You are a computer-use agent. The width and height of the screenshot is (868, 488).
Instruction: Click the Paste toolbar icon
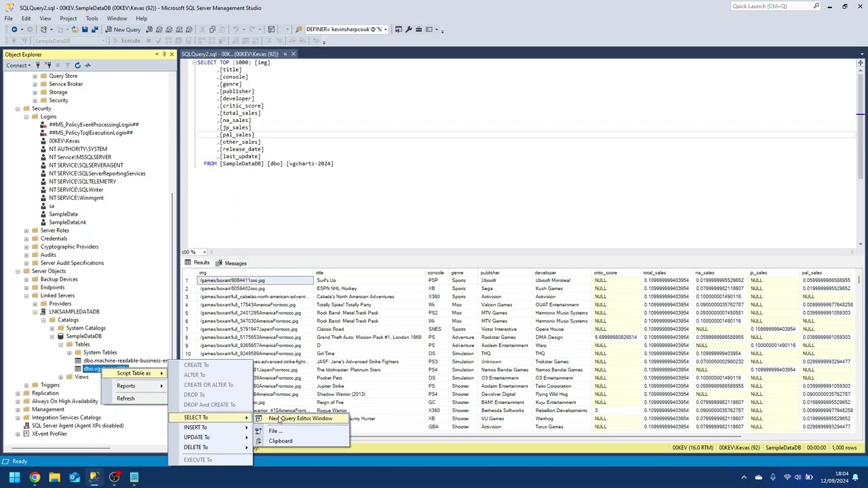(222, 29)
